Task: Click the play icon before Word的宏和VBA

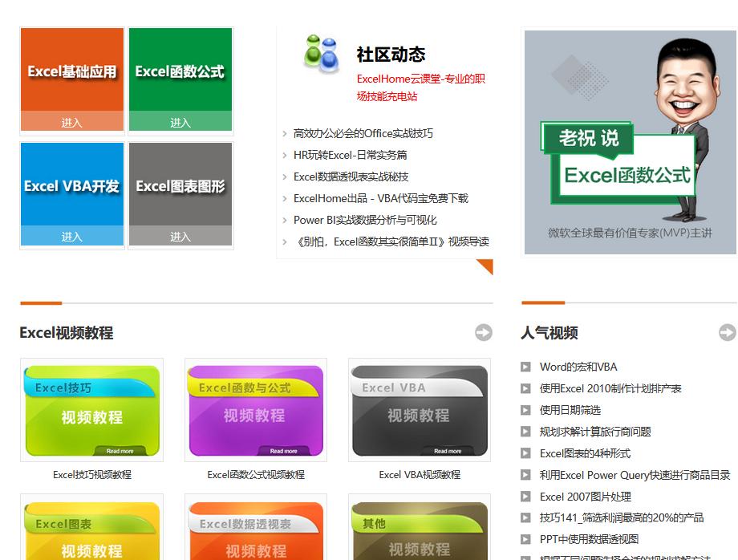Action: pyautogui.click(x=526, y=365)
